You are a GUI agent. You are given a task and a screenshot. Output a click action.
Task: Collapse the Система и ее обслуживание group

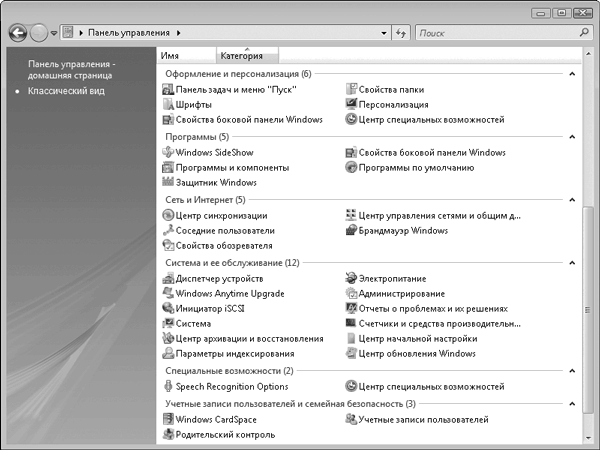click(x=571, y=263)
